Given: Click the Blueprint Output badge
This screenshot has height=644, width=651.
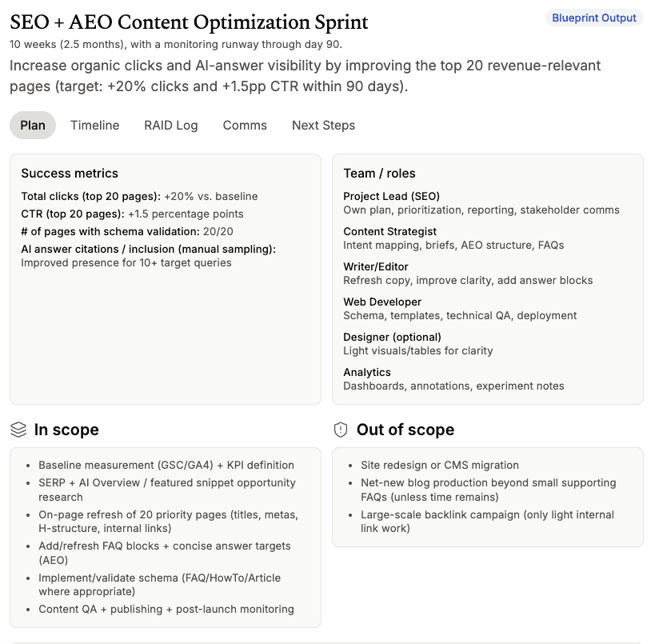Looking at the screenshot, I should click(593, 18).
